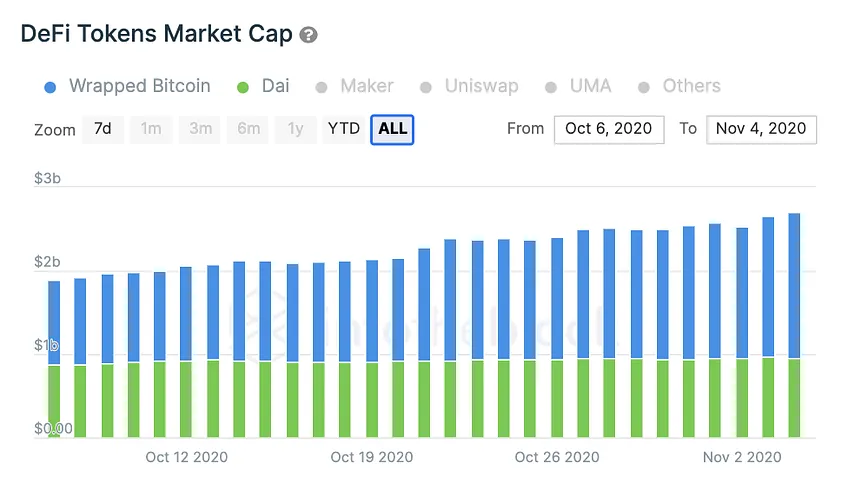Show the UMA series
848x490 pixels.
pos(590,86)
